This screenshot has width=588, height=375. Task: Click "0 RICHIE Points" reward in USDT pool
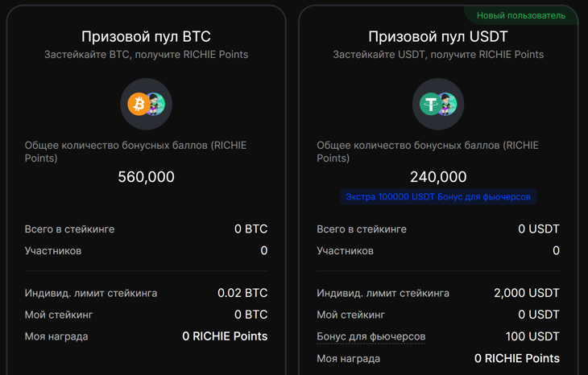tap(516, 358)
